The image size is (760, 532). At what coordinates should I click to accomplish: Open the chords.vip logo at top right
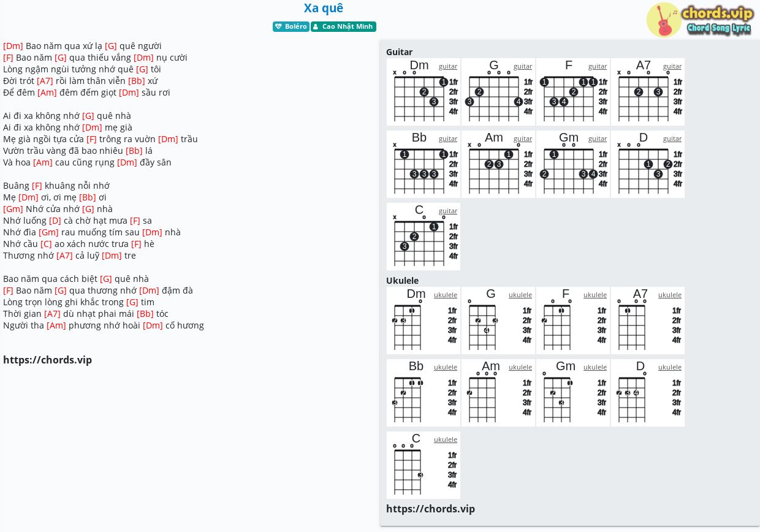point(700,20)
